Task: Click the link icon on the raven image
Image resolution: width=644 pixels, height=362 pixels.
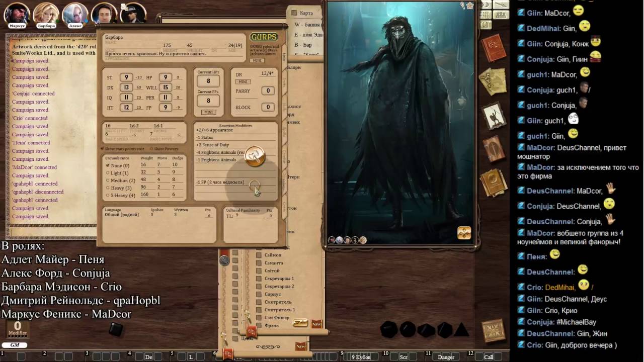Action: [x=464, y=232]
